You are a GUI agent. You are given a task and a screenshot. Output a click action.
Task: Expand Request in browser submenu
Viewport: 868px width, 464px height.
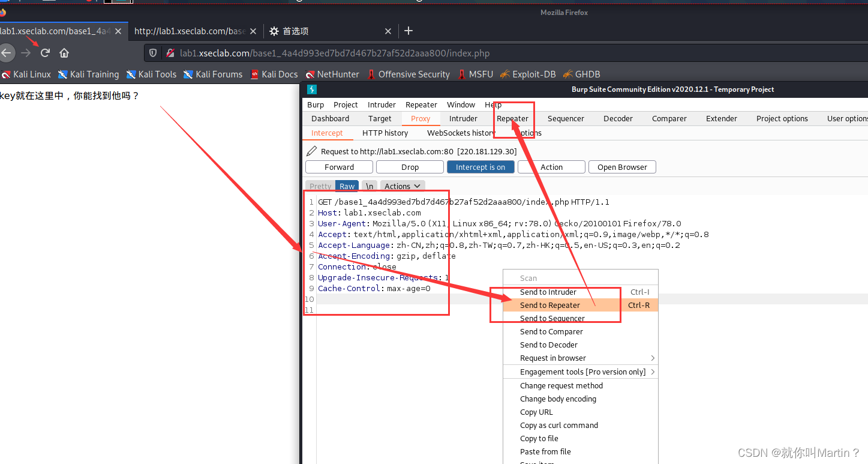pos(581,358)
